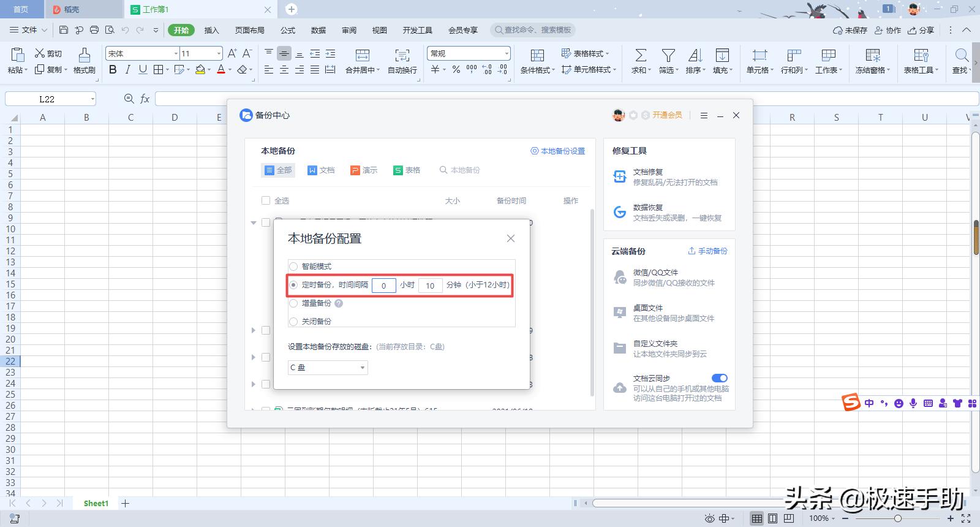Toggle Bold formatting
Viewport: 980px width, 527px height.
pos(113,69)
